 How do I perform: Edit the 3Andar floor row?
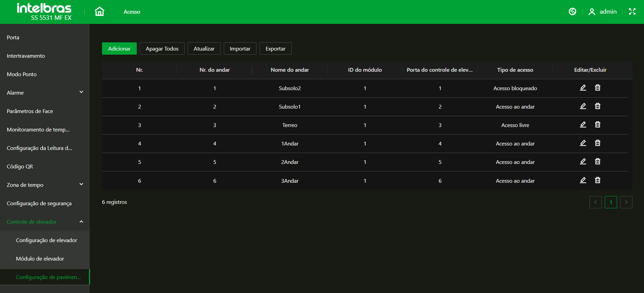[x=583, y=180]
